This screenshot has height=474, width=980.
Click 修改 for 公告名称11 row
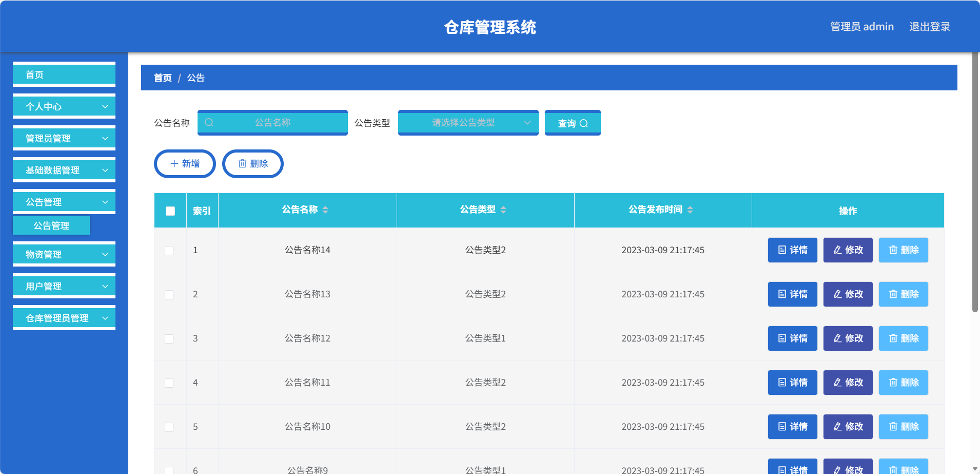[848, 383]
